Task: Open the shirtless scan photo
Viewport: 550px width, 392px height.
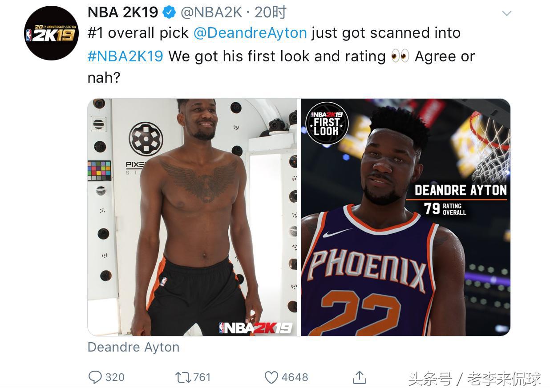Action: point(192,217)
